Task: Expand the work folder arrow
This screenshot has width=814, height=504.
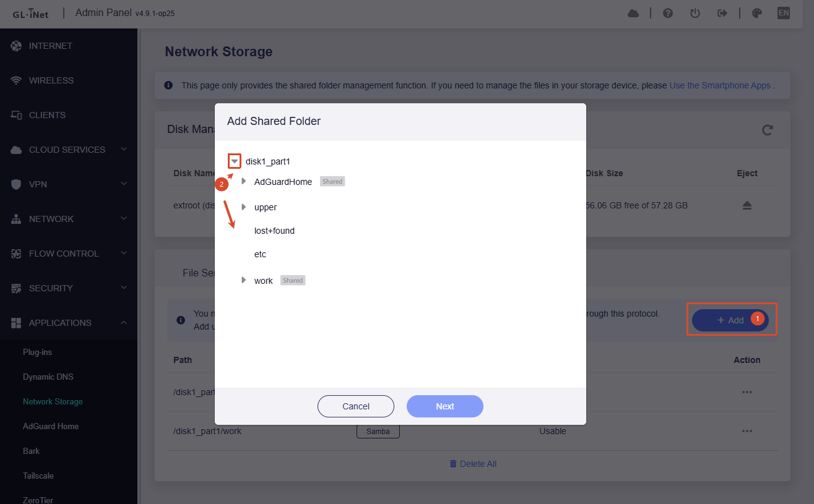Action: 244,280
